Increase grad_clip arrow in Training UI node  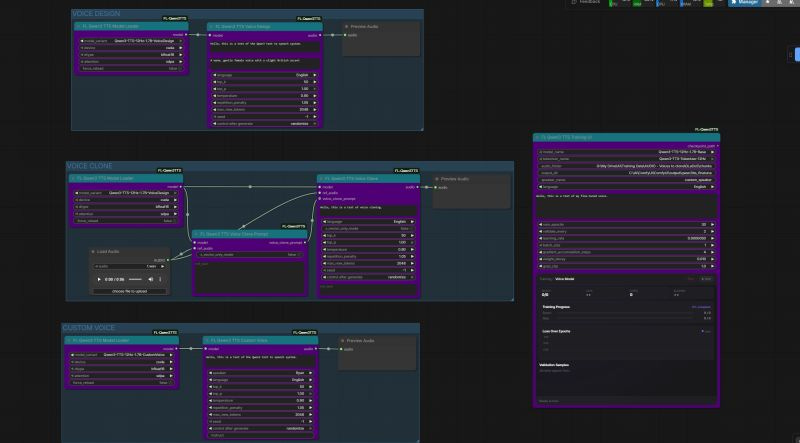pyautogui.click(x=713, y=266)
